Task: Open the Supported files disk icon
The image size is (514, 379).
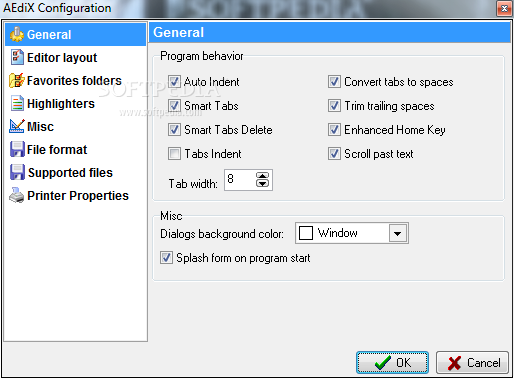Action: [17, 172]
